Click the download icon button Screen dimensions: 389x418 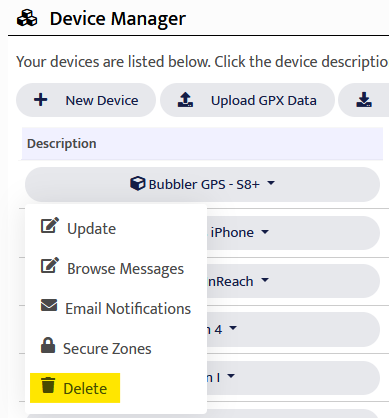[x=364, y=100]
